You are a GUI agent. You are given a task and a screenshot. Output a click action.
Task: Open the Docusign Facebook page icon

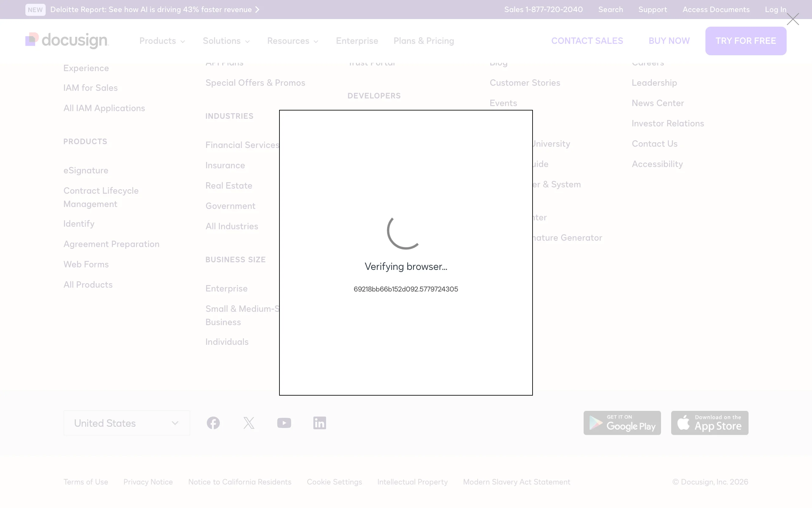(x=213, y=423)
